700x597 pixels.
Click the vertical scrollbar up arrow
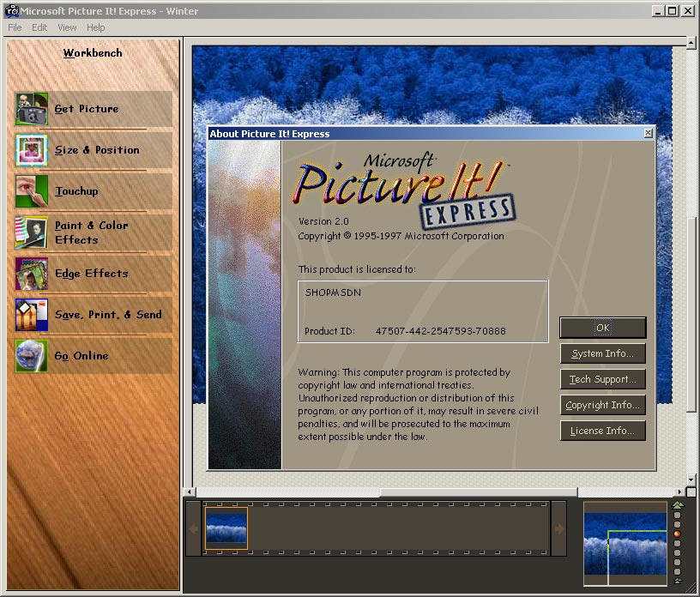point(691,43)
